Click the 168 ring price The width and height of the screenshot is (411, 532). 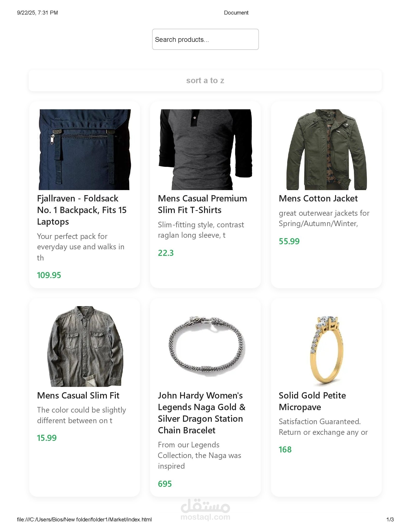285,450
